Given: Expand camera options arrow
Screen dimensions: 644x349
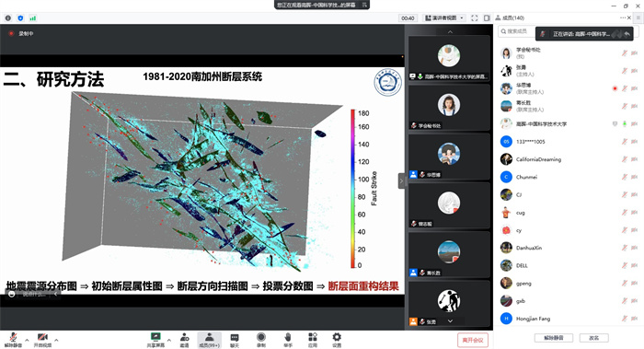Looking at the screenshot, I should (x=56, y=340).
